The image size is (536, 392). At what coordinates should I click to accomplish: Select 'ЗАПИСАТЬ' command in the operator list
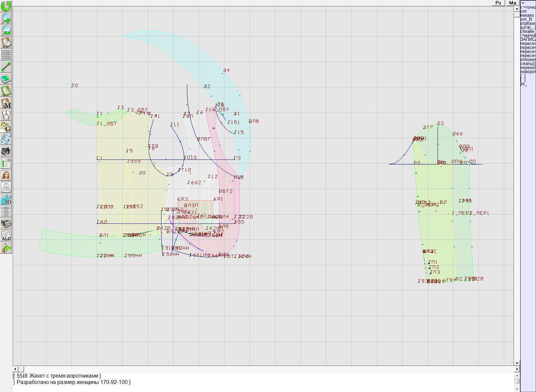pyautogui.click(x=528, y=40)
